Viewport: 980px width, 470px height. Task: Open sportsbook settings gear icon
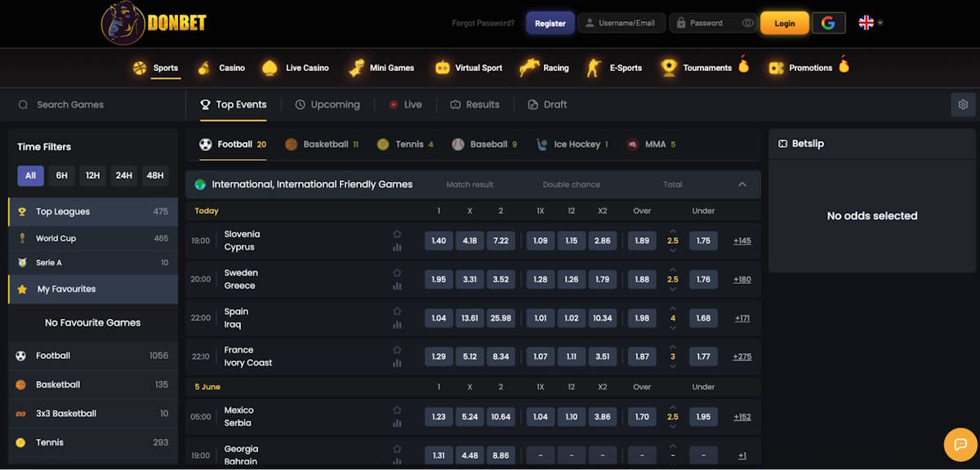pos(963,104)
